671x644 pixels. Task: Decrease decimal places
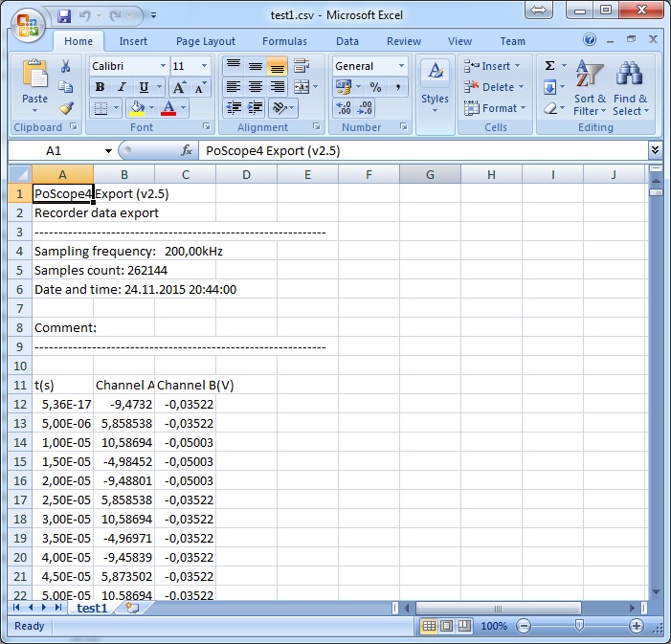click(x=365, y=108)
